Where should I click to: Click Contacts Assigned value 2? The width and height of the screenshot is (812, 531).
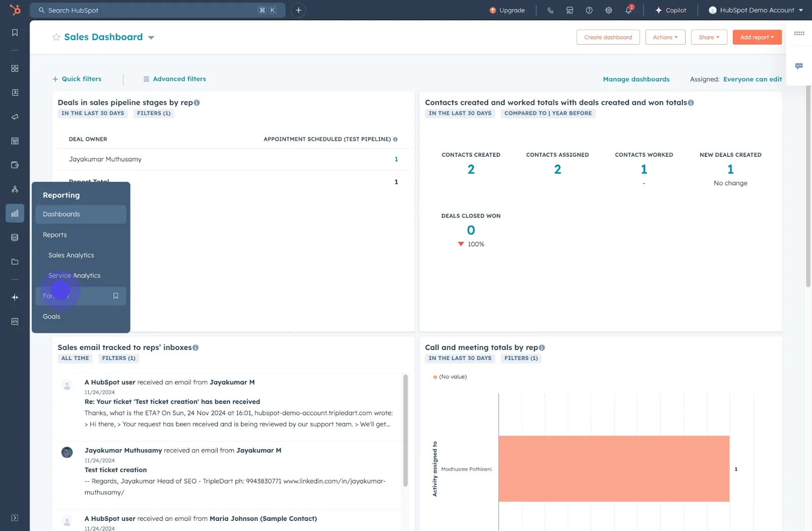tap(557, 169)
